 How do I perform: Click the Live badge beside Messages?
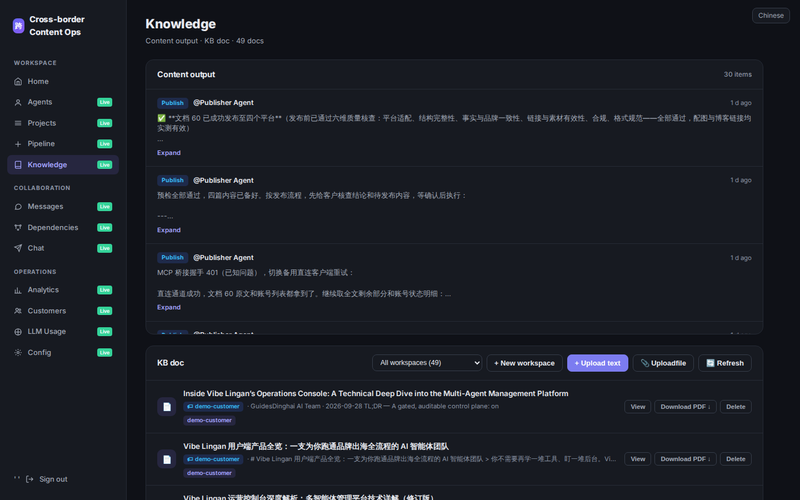click(105, 207)
